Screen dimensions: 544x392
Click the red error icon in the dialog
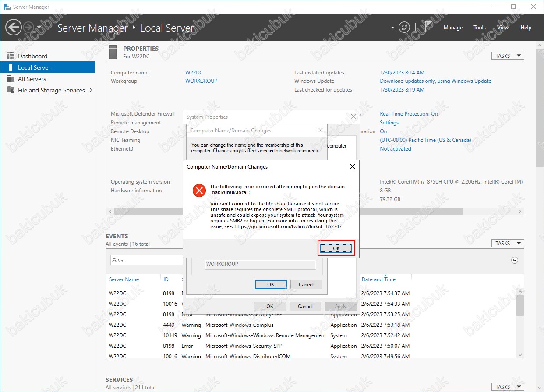tap(199, 190)
